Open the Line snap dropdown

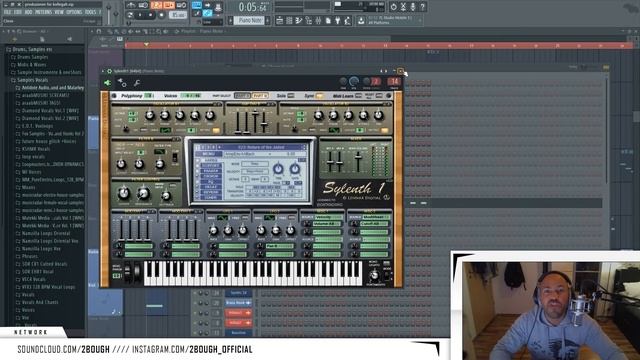tap(212, 22)
